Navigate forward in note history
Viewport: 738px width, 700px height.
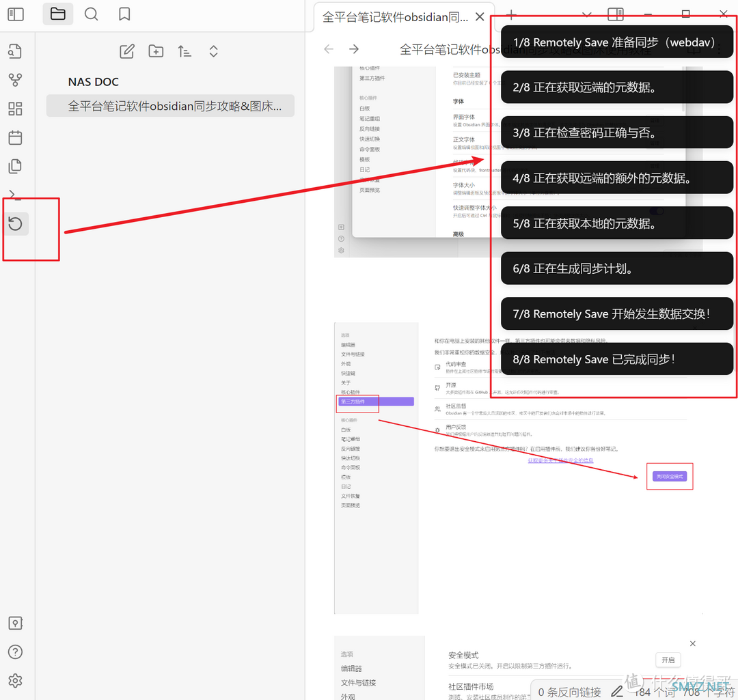click(354, 49)
